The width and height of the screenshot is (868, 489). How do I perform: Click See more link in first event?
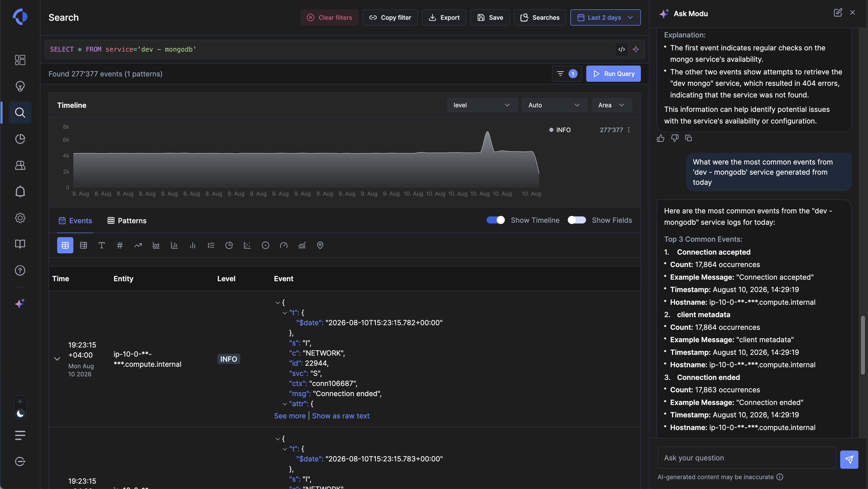point(290,416)
